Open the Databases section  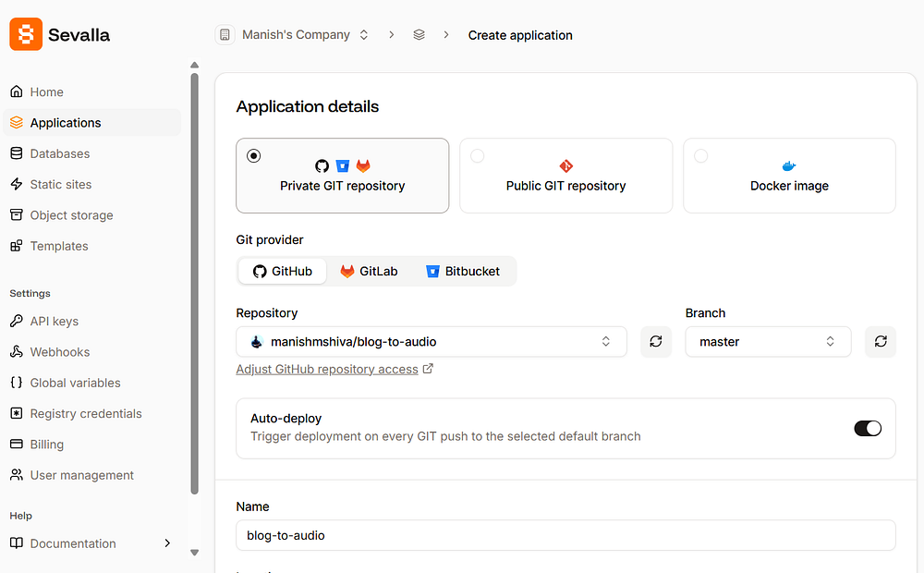[60, 153]
